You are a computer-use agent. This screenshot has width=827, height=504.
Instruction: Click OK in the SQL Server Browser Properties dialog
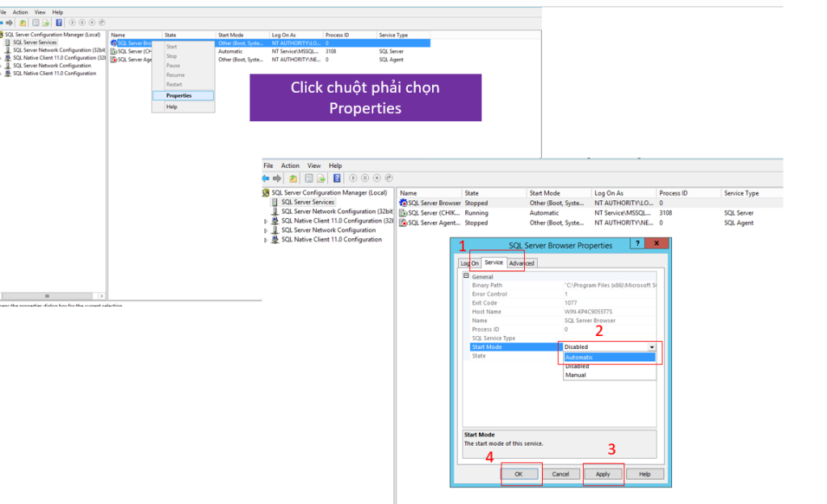[x=519, y=474]
